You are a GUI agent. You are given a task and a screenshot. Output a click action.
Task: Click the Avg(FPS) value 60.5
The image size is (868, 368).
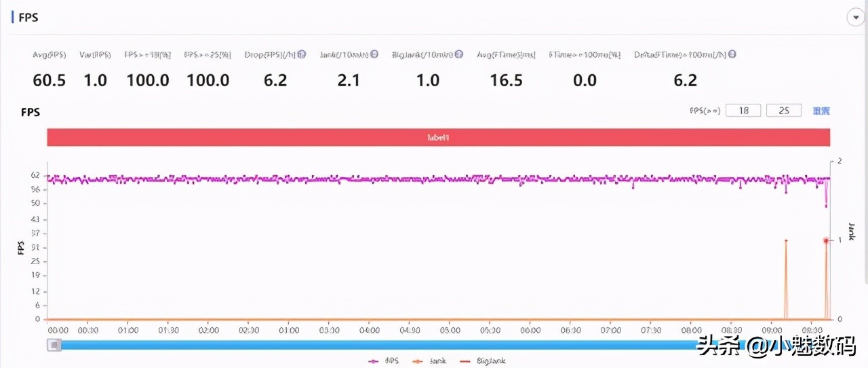(49, 80)
